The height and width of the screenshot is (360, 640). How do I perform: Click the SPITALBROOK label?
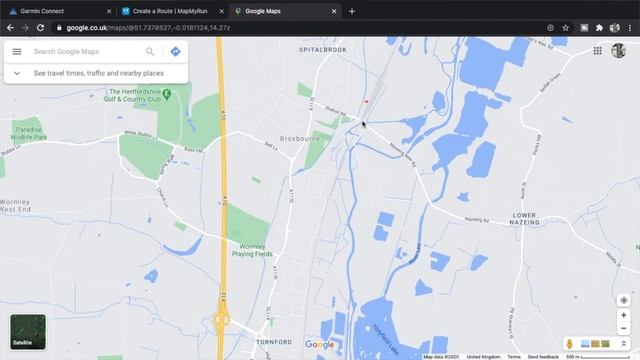323,50
